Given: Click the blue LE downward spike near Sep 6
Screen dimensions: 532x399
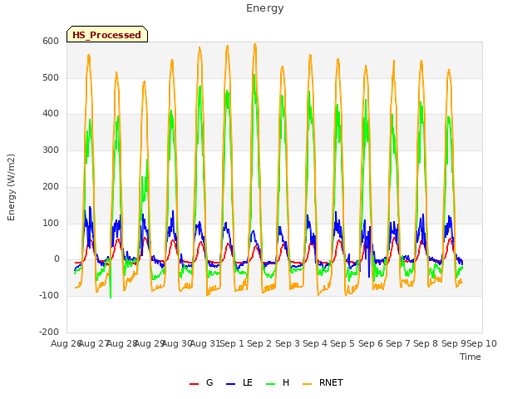Looking at the screenshot, I should click(369, 277).
